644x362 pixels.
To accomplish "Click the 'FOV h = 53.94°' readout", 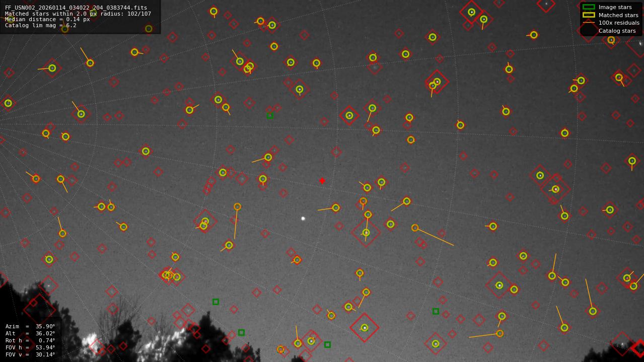I will pyautogui.click(x=30, y=347).
